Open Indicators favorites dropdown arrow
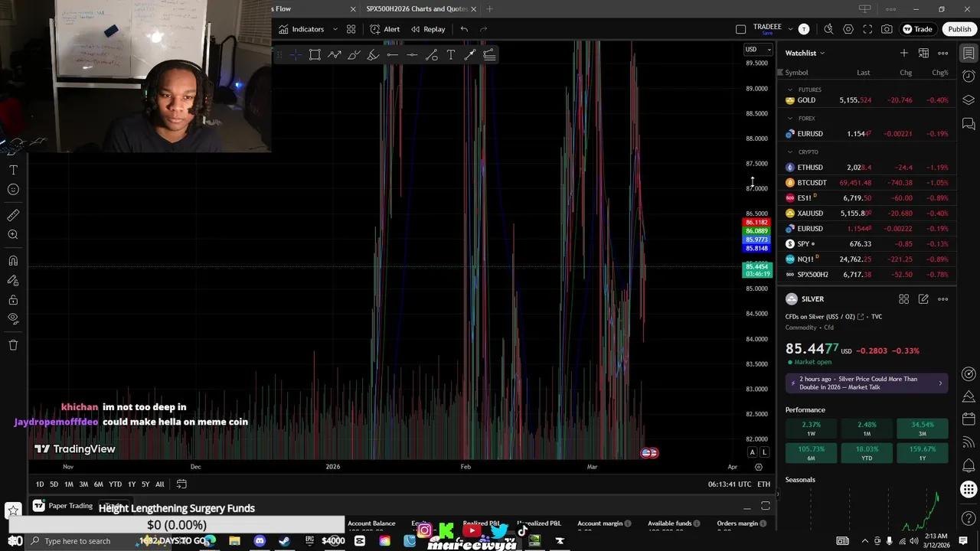This screenshot has height=551, width=980. point(335,29)
